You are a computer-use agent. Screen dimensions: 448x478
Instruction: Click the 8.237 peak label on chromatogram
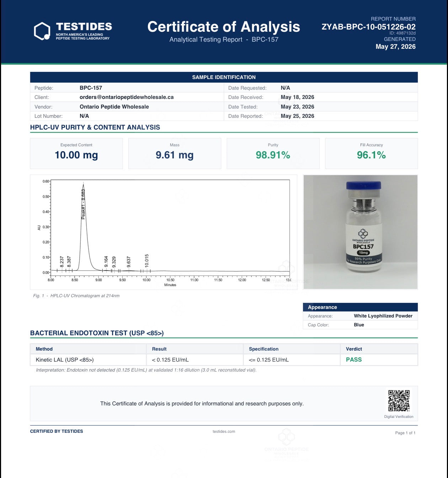point(62,262)
